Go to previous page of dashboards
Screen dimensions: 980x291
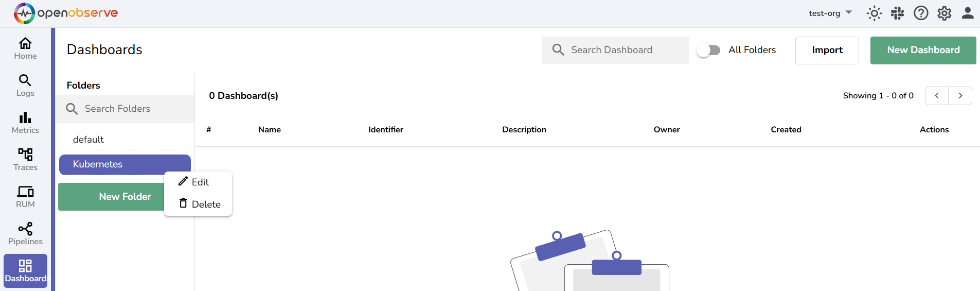[x=937, y=96]
